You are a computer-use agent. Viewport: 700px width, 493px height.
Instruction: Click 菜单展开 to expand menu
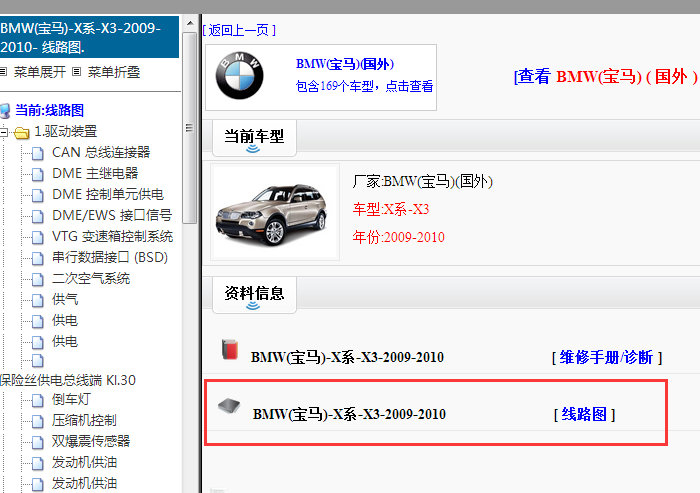coord(40,72)
